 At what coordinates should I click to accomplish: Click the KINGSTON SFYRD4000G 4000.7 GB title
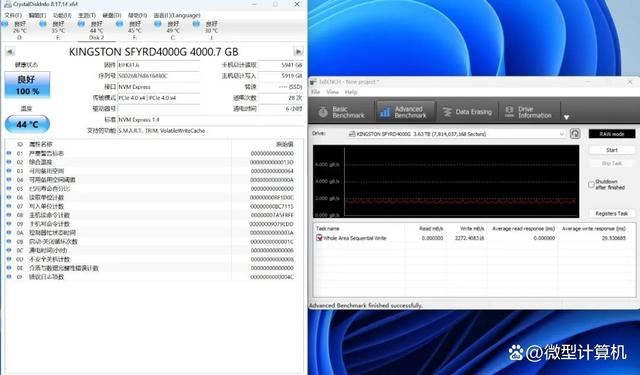point(153,52)
